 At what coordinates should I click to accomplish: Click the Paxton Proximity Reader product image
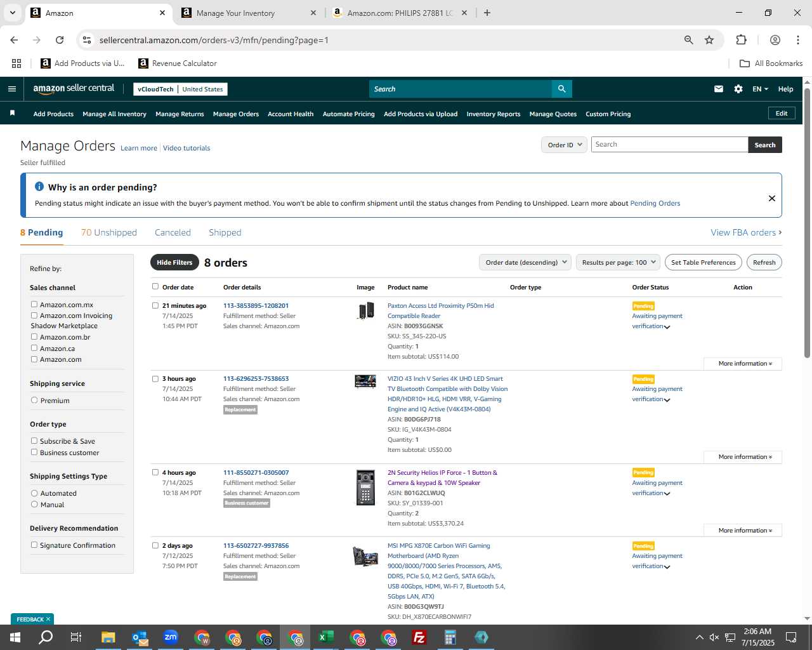tap(366, 311)
